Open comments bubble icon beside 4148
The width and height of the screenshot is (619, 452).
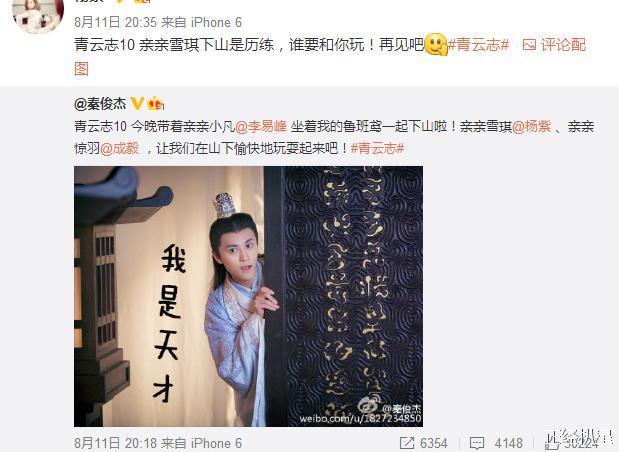tap(476, 443)
